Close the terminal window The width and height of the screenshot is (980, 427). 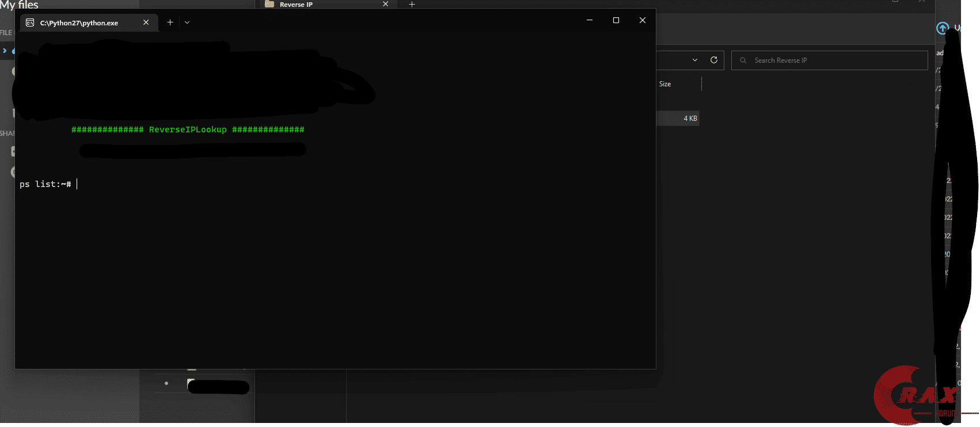[643, 20]
